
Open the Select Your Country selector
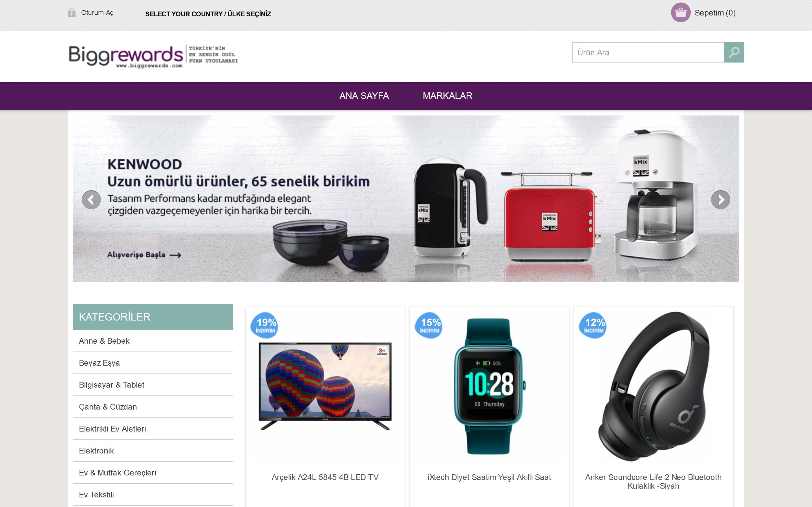pos(208,14)
